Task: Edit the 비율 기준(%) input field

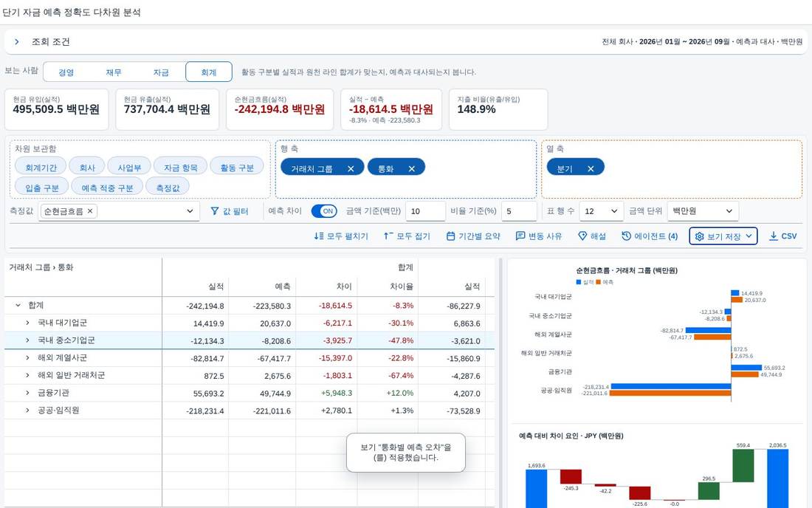Action: coord(519,211)
